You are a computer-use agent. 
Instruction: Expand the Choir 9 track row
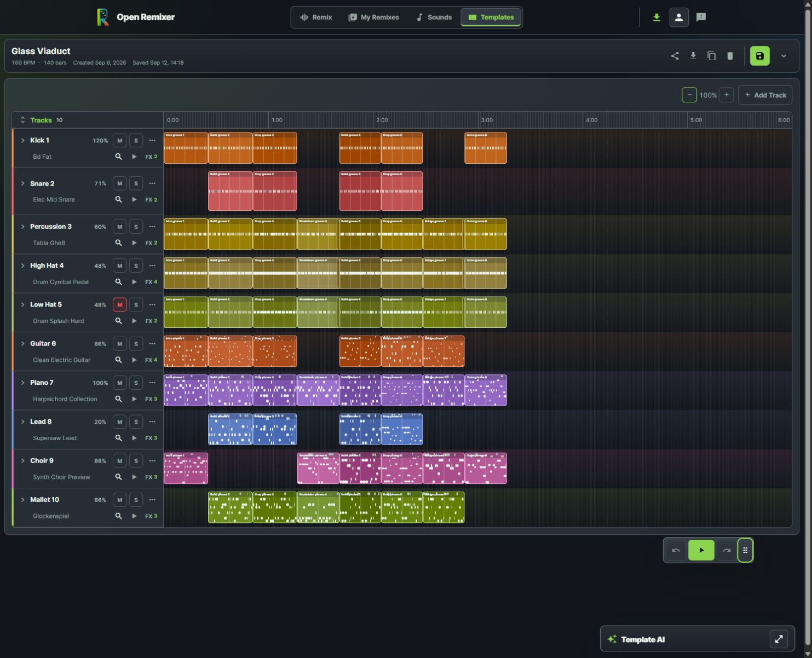pos(22,461)
